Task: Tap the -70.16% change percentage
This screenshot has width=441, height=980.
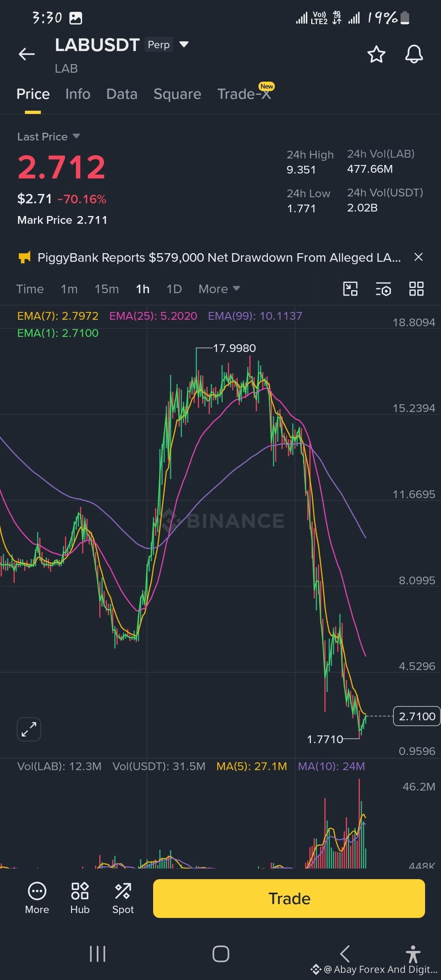Action: coord(82,199)
